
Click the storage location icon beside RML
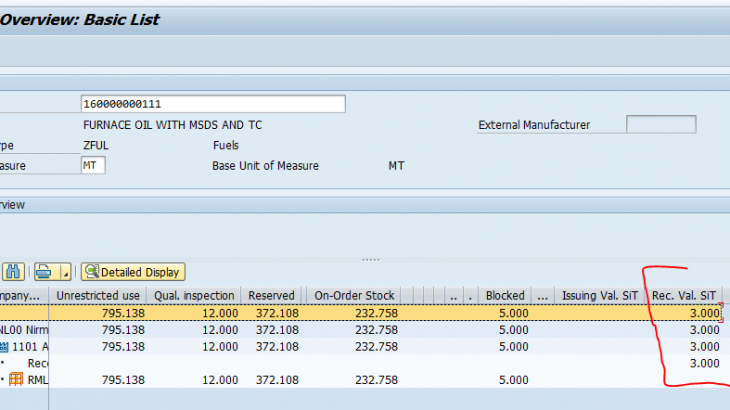(x=16, y=380)
